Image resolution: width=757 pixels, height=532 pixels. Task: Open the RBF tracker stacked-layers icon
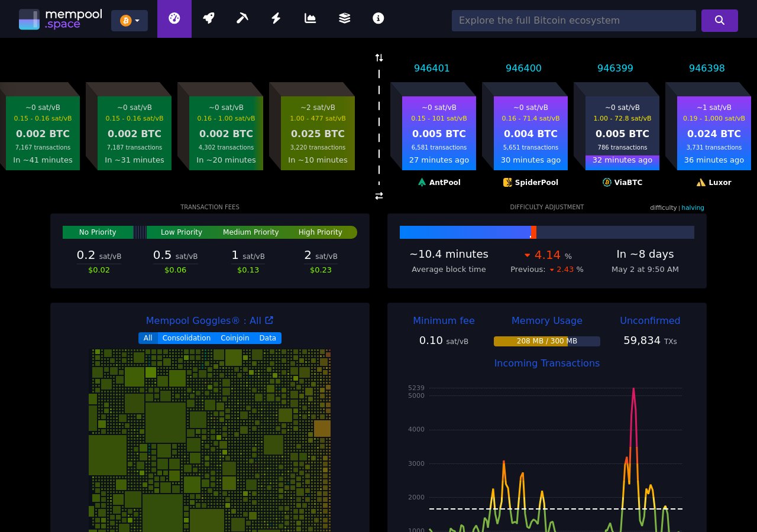pos(344,18)
